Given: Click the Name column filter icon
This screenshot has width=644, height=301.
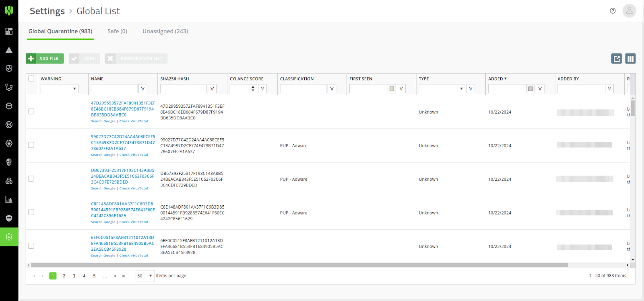Looking at the screenshot, I should click(x=143, y=89).
